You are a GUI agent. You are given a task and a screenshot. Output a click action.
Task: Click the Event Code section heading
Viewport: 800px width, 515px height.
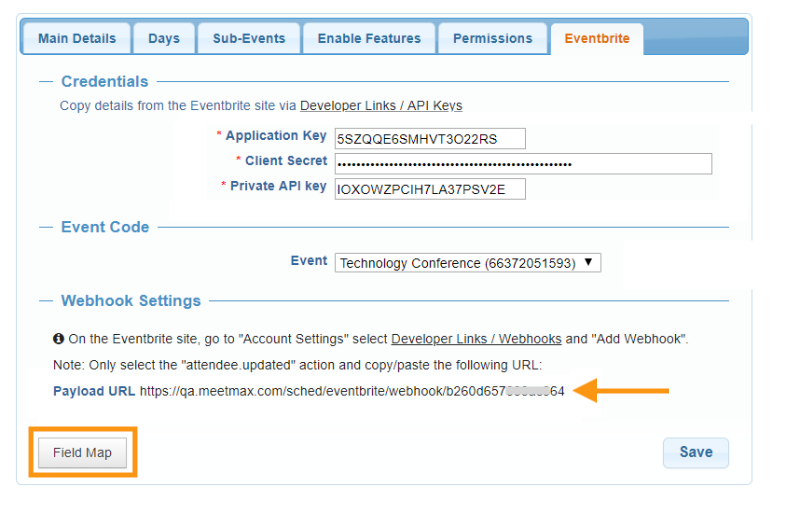click(105, 227)
